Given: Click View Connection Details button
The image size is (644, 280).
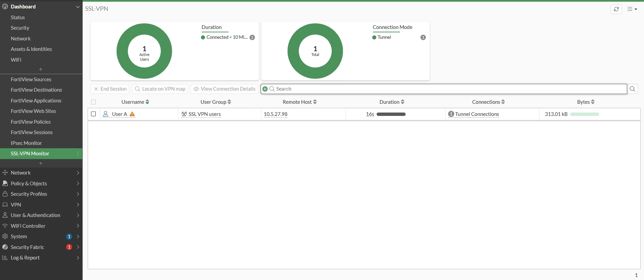Looking at the screenshot, I should [224, 89].
